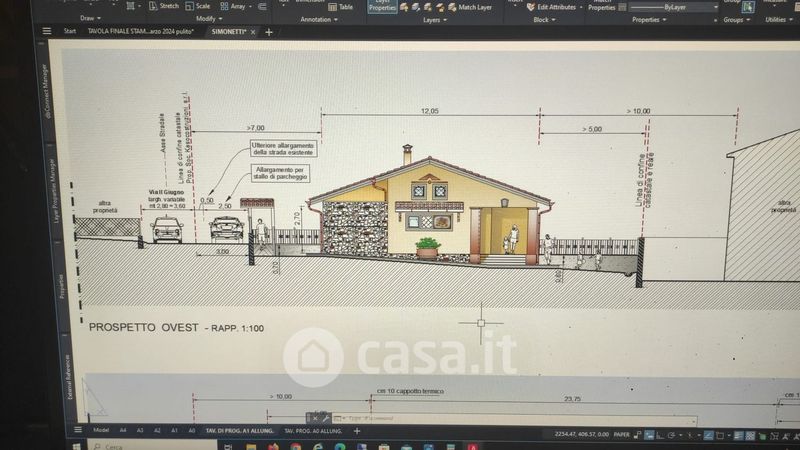Screen dimensions: 800x450
Task: Add new layout with plus button
Action: (357, 431)
